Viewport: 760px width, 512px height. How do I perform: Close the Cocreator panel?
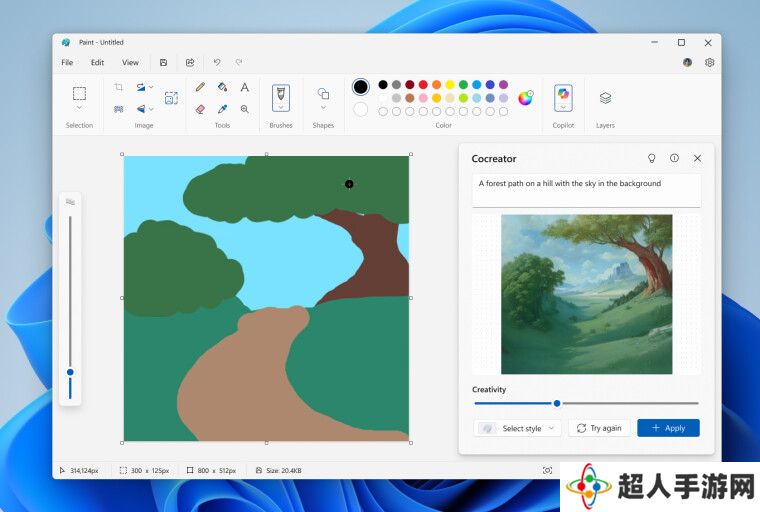697,158
